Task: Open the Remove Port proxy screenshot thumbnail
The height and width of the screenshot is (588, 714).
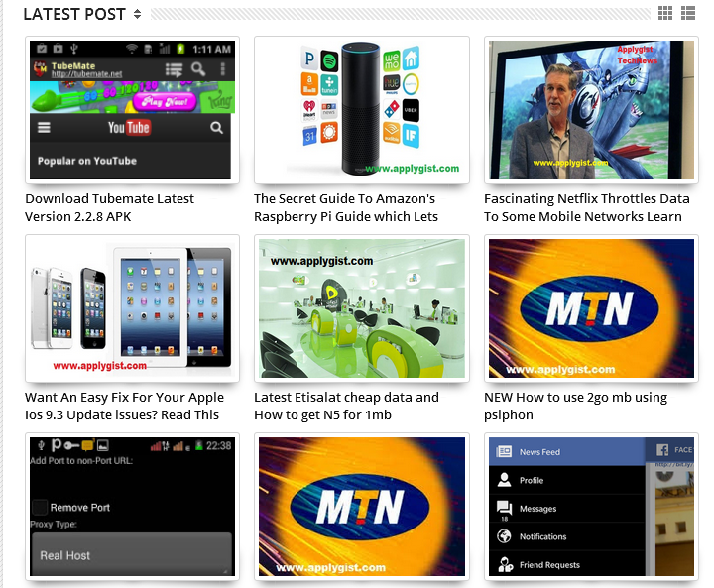Action: (132, 507)
